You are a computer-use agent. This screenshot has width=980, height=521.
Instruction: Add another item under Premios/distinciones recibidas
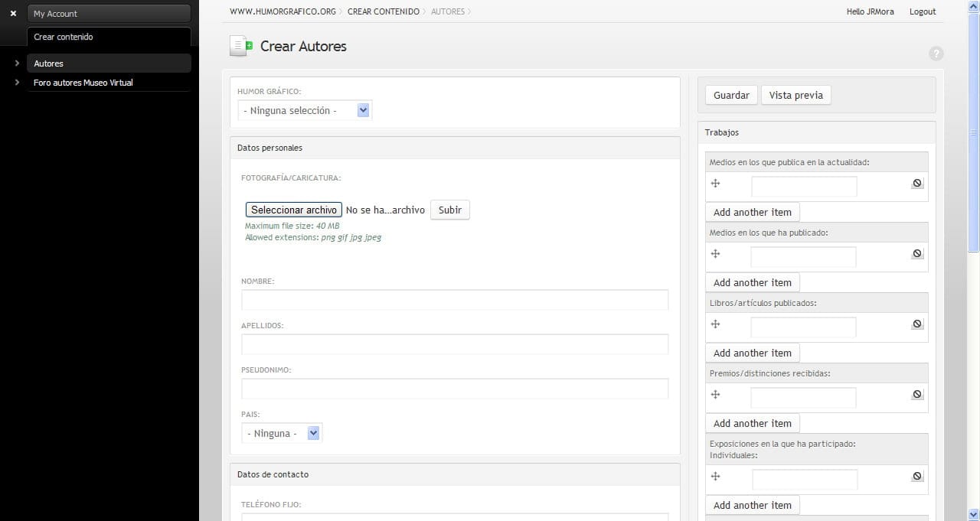(x=752, y=423)
